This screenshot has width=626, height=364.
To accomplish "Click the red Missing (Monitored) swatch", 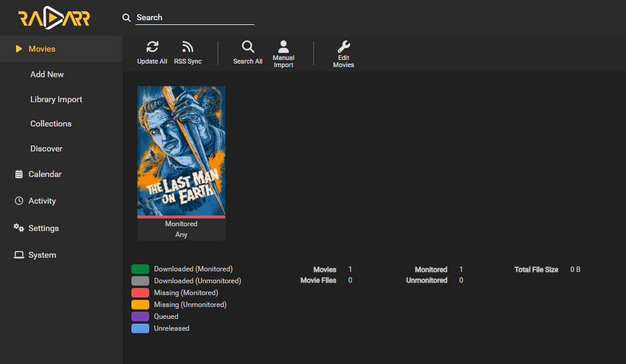I will click(x=139, y=292).
